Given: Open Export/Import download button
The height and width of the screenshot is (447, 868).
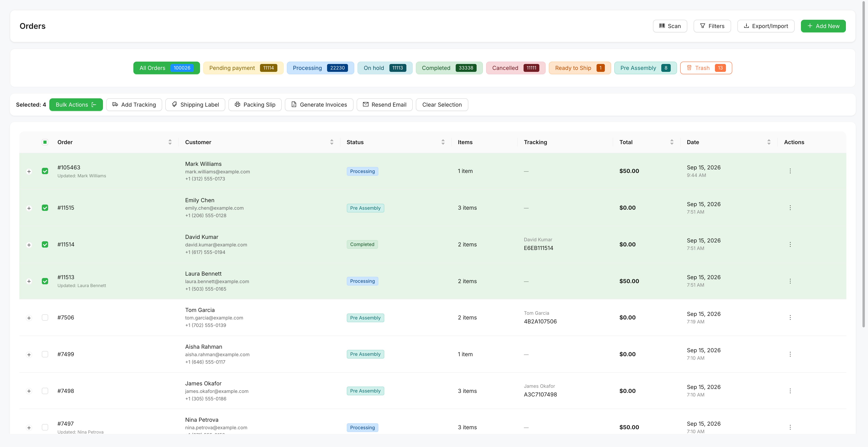Looking at the screenshot, I should click(x=766, y=26).
